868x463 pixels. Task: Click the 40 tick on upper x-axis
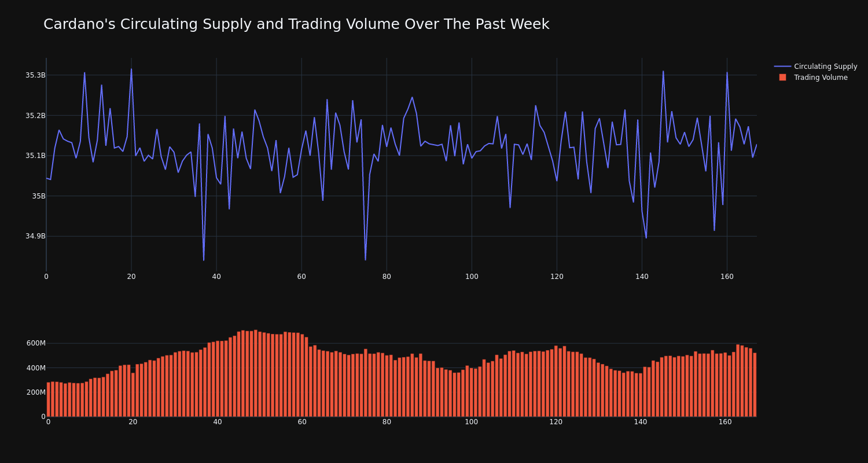tap(216, 277)
